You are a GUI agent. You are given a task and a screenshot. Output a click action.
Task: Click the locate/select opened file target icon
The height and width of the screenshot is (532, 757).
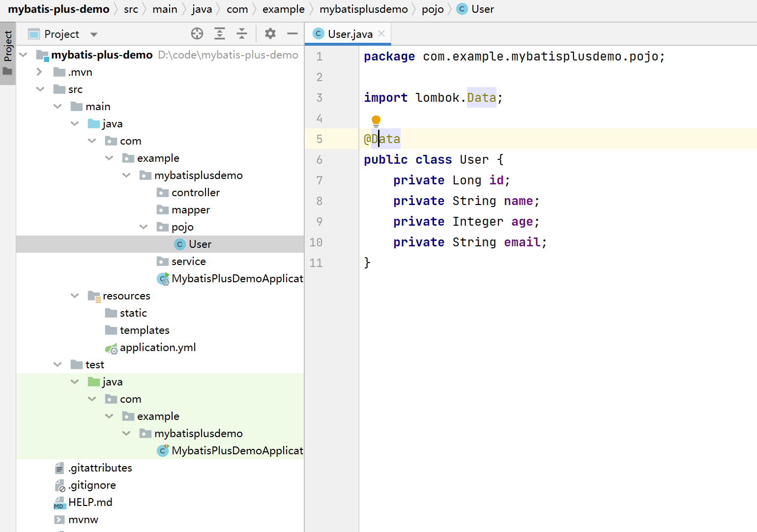click(197, 33)
